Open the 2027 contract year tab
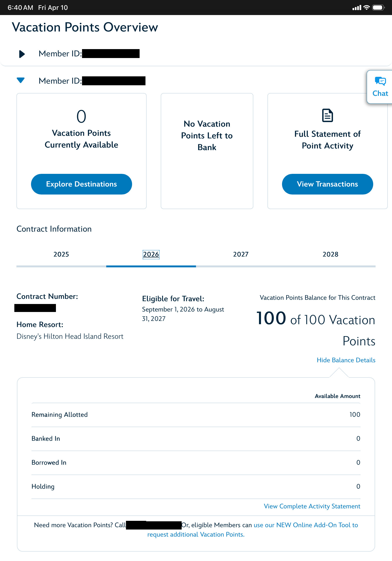Screen dimensions: 392x561 (241, 254)
